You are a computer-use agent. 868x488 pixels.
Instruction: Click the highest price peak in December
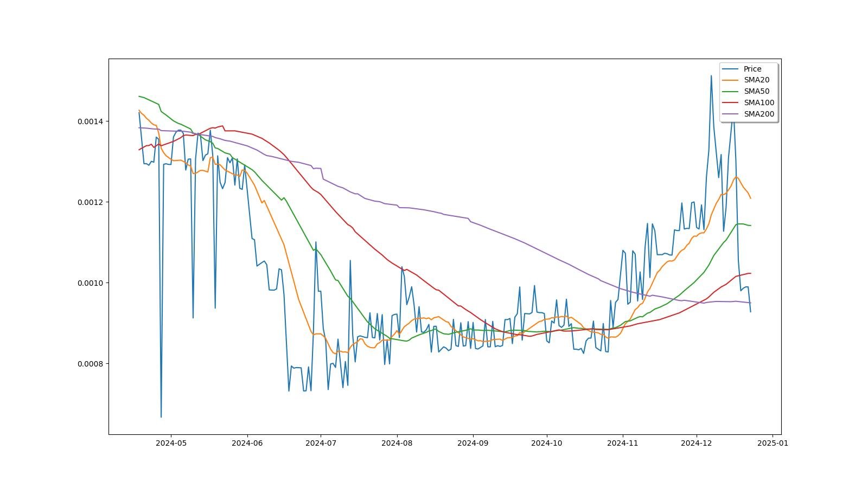tap(711, 76)
